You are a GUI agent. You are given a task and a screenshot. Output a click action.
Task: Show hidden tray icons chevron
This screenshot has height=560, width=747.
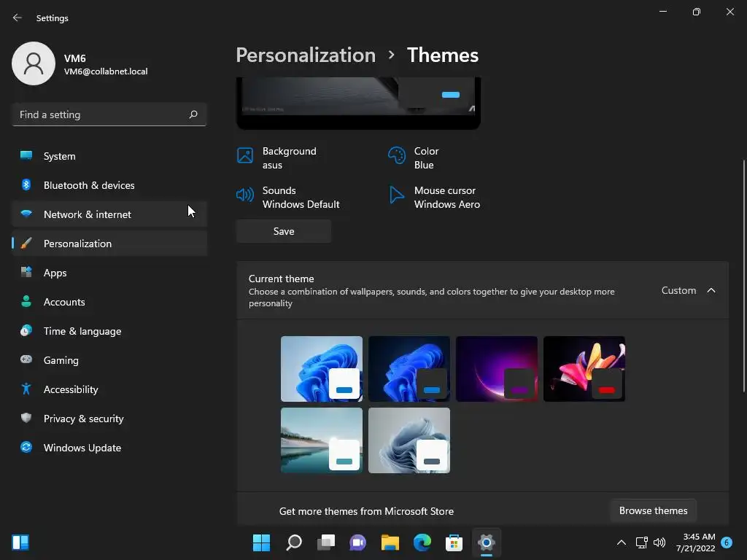point(622,542)
